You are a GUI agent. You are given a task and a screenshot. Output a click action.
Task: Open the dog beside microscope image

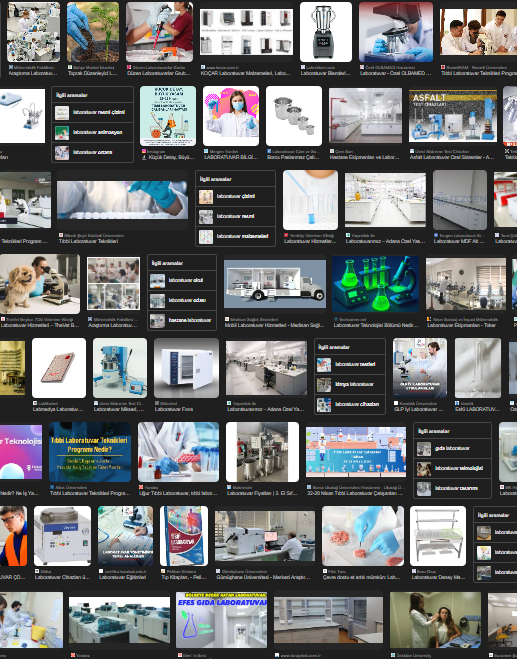click(x=40, y=284)
